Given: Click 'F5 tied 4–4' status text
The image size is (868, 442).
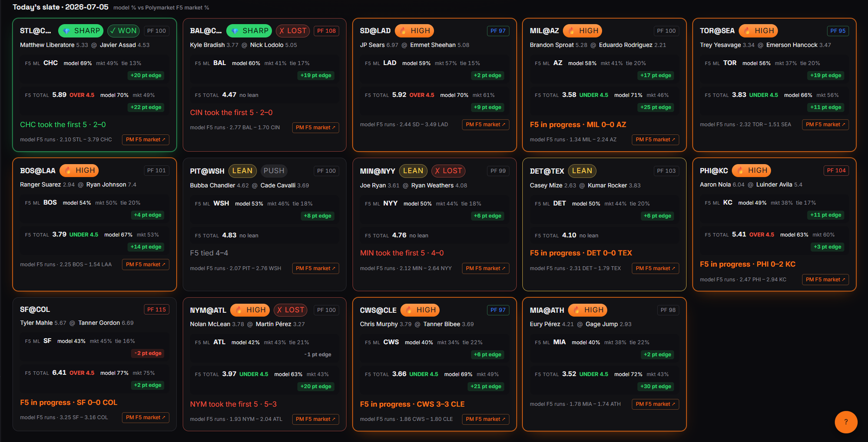Looking at the screenshot, I should point(209,253).
